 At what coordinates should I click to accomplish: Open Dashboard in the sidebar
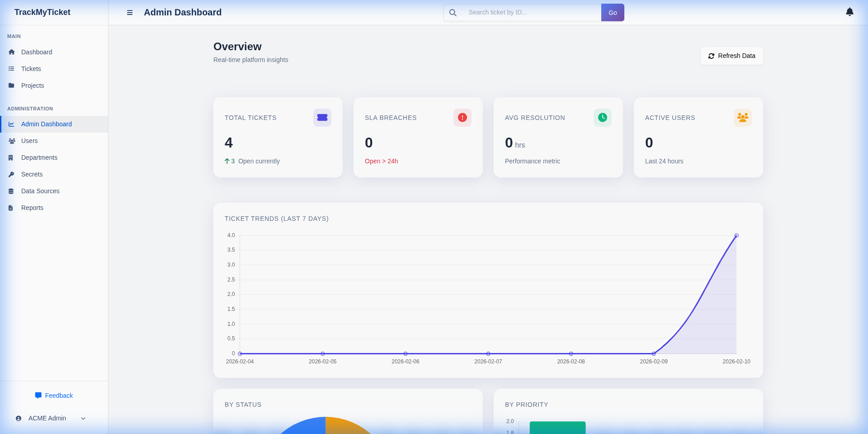pos(54,52)
